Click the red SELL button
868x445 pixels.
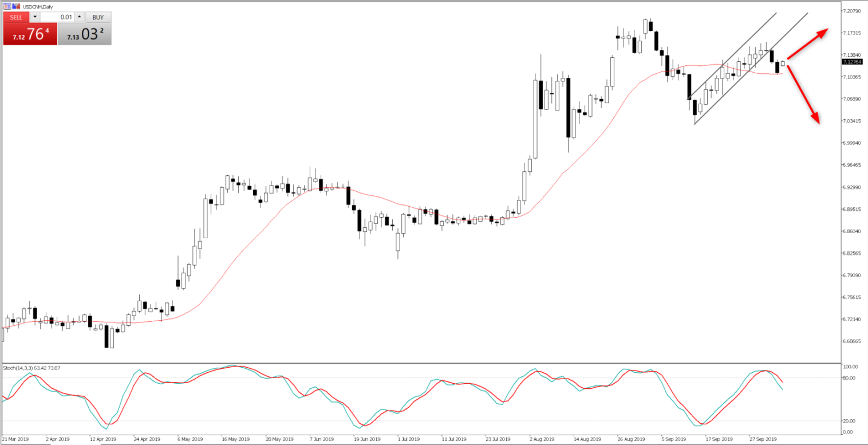(x=16, y=17)
